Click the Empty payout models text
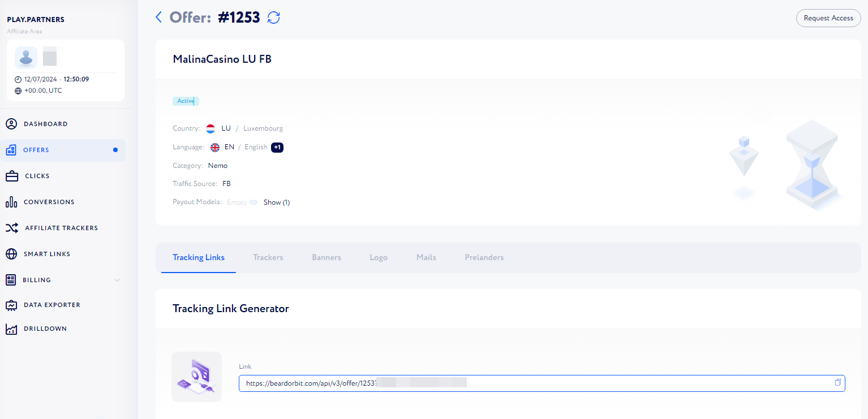 (237, 202)
